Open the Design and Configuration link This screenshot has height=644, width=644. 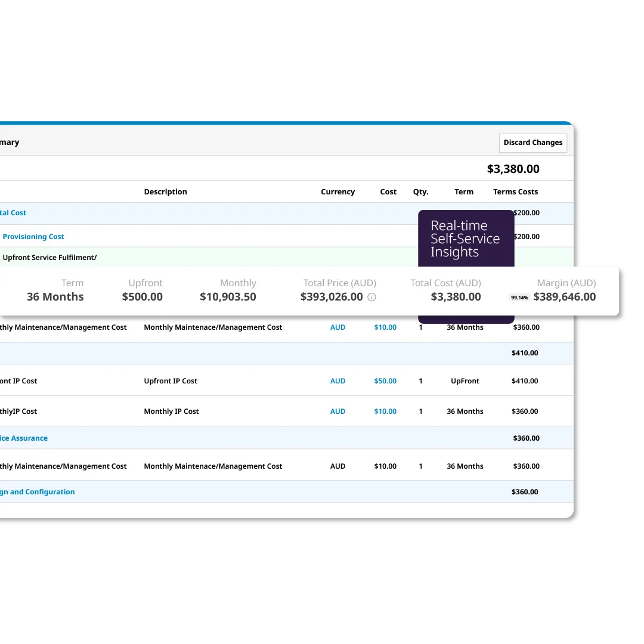pyautogui.click(x=38, y=491)
